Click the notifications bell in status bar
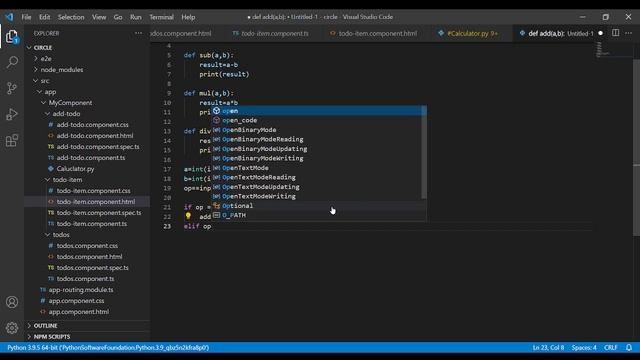 pos(629,348)
